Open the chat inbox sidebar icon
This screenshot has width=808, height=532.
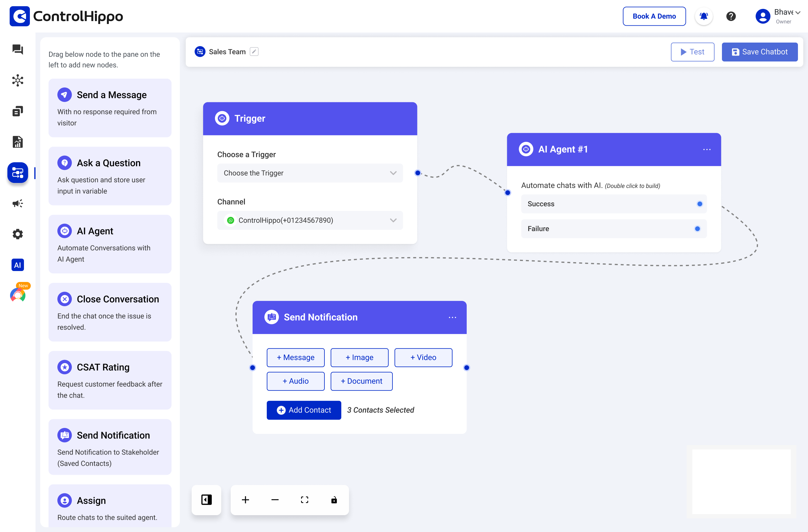coord(18,50)
